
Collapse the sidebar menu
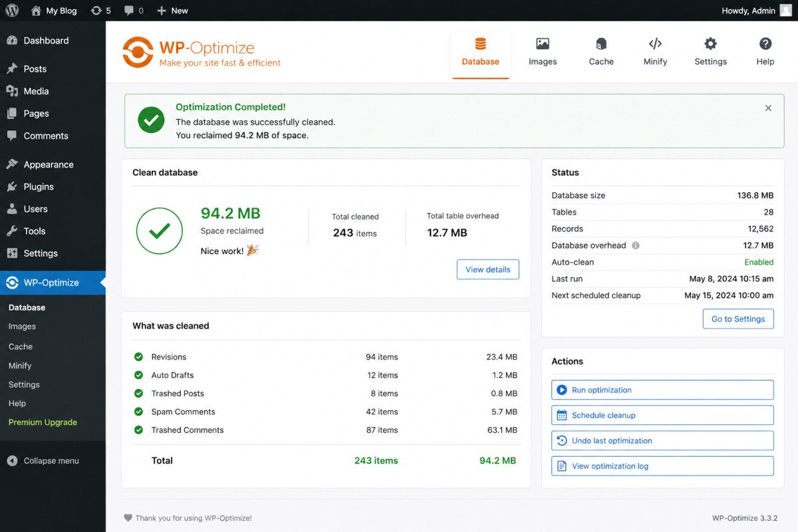(43, 461)
